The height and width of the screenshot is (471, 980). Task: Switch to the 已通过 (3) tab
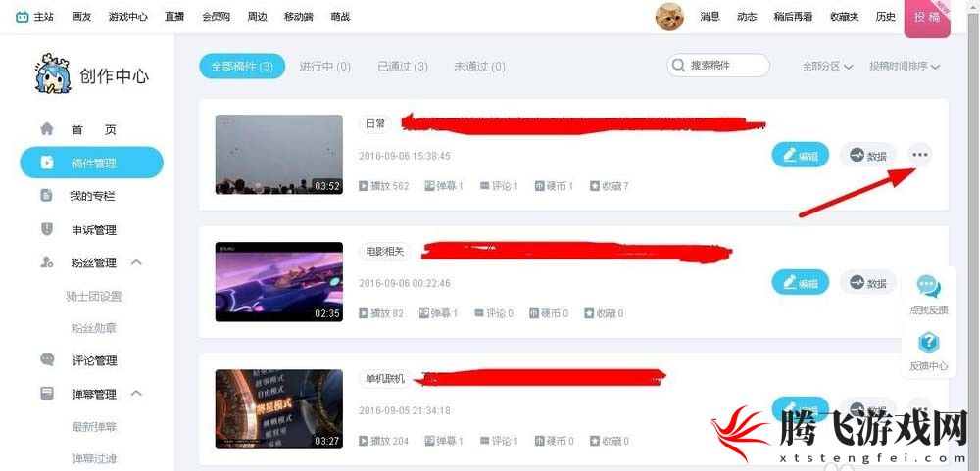point(403,67)
